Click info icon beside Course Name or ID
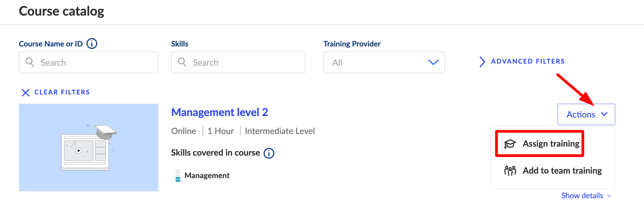Screen dimensions: 644x206 click(92, 44)
